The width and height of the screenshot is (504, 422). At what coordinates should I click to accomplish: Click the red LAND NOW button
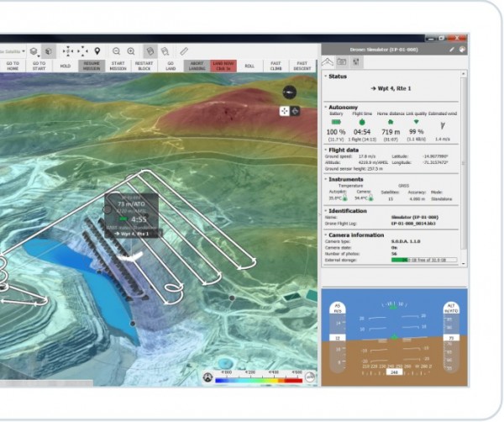tap(223, 66)
